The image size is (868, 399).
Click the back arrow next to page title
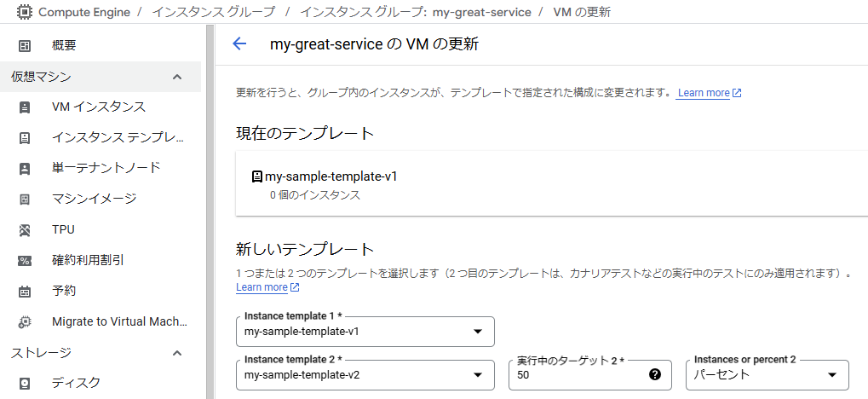click(239, 43)
